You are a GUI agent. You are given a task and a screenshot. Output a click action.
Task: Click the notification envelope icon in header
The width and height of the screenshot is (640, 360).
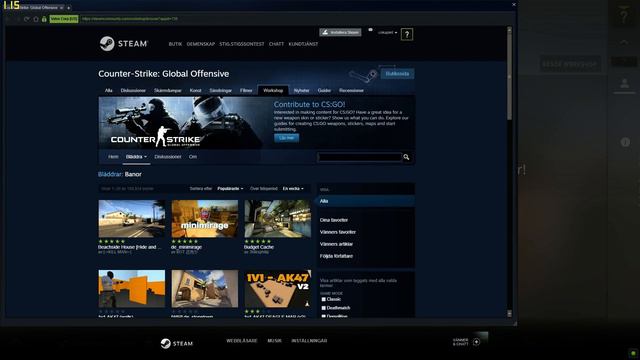click(x=370, y=30)
